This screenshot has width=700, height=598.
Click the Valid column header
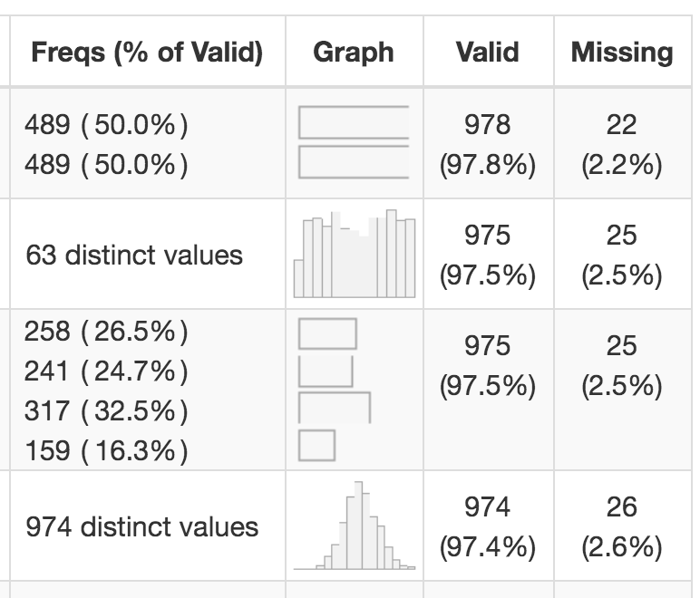(x=488, y=53)
